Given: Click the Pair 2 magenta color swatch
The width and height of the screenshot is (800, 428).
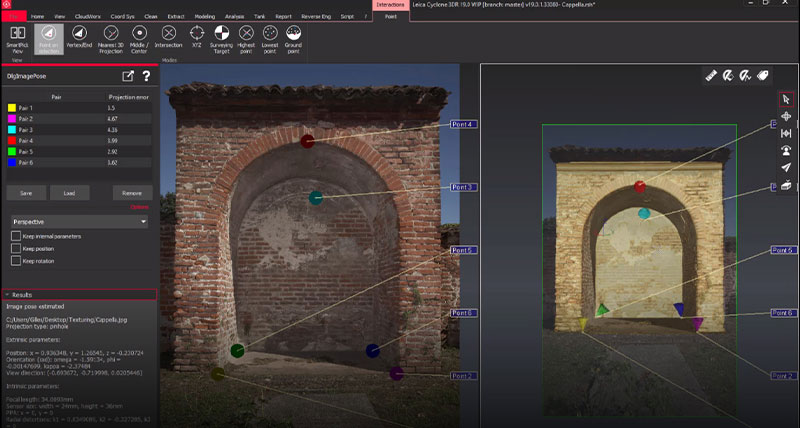Looking at the screenshot, I should [12, 118].
